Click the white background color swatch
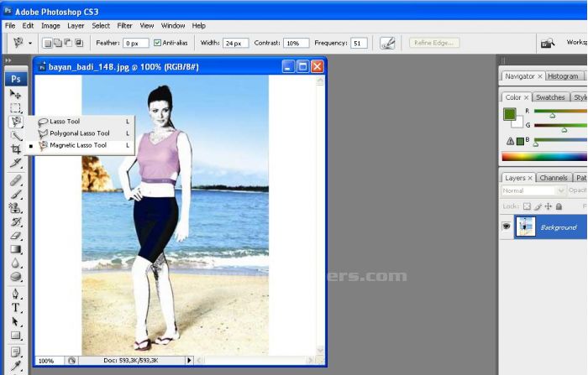The image size is (588, 375). [x=518, y=123]
